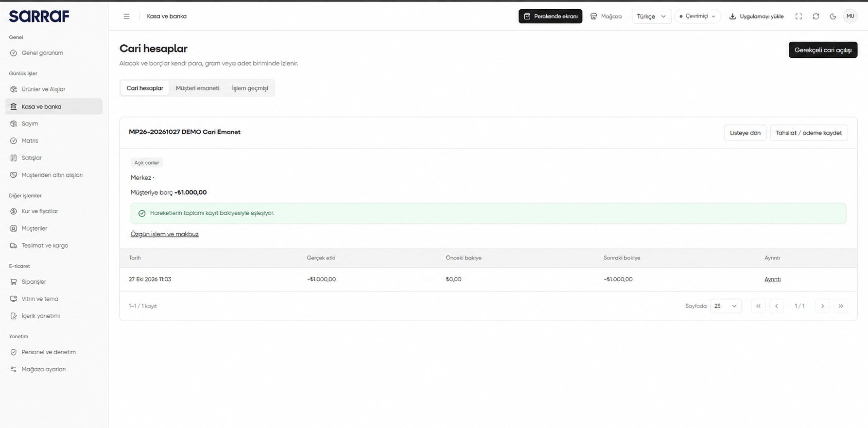
Task: Click Uygulamayı yükle button
Action: point(756,17)
